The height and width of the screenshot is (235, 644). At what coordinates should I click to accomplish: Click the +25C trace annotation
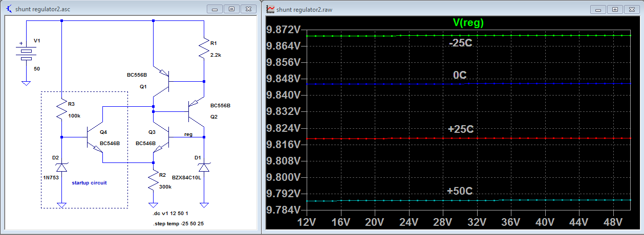460,129
